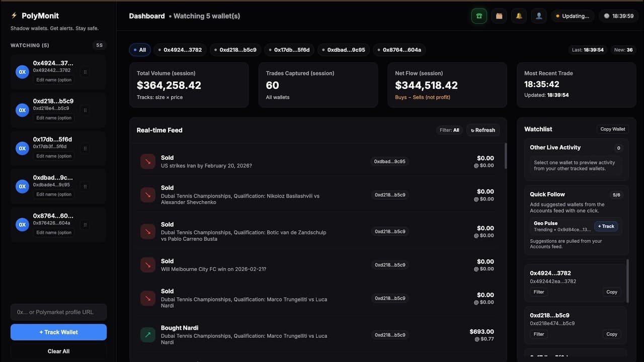Viewport: 644px width, 362px height.
Task: Click Refresh in the Real-time Feed
Action: 482,130
